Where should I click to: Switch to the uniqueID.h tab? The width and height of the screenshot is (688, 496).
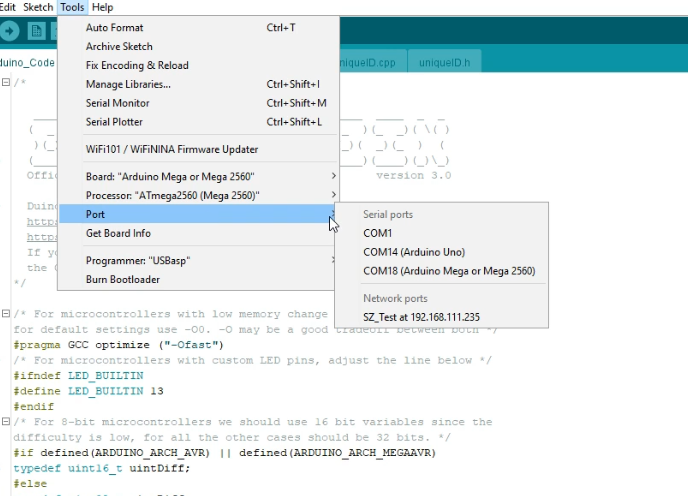(444, 62)
